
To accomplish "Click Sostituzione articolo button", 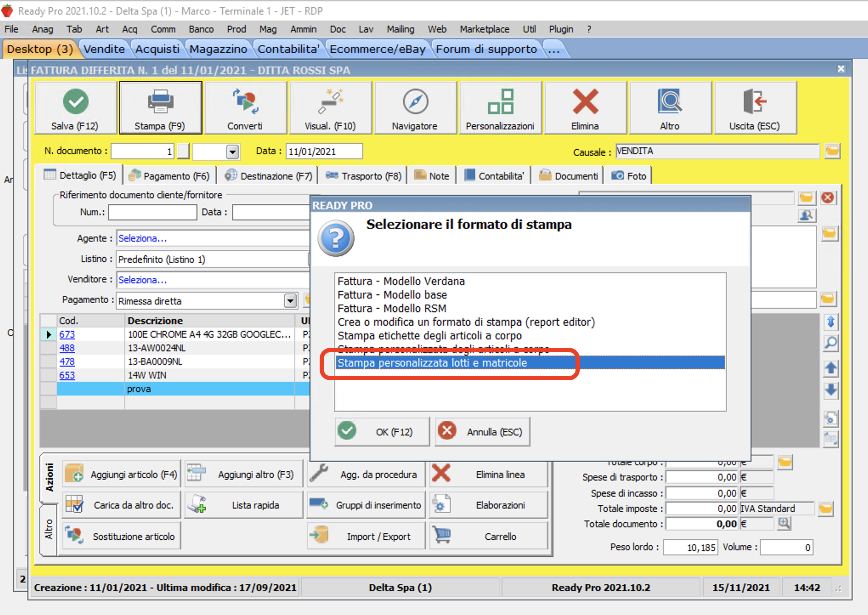I will pyautogui.click(x=122, y=536).
